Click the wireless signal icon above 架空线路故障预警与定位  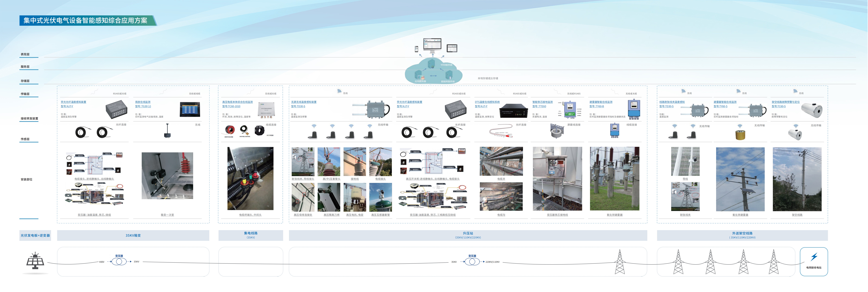(795, 91)
